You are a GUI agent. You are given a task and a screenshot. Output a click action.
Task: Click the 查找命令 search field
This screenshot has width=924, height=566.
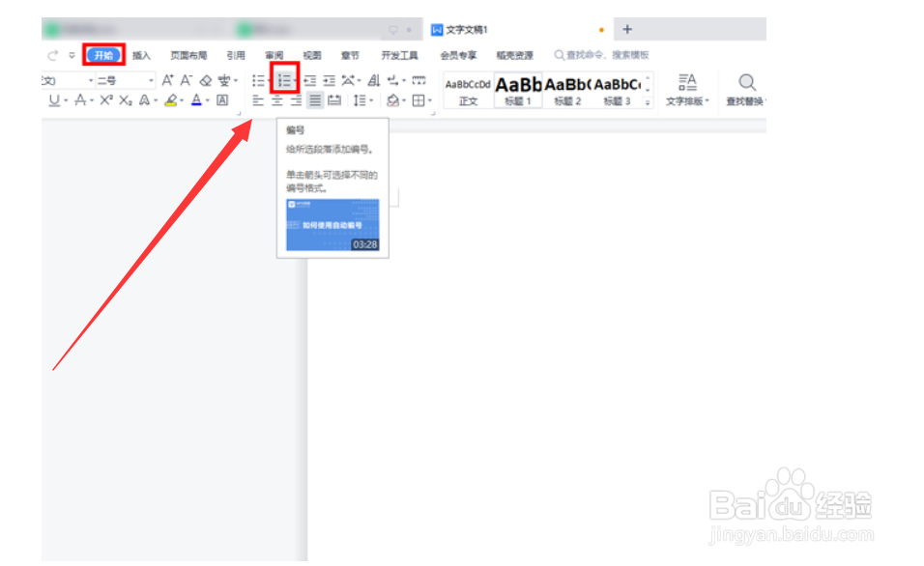601,55
